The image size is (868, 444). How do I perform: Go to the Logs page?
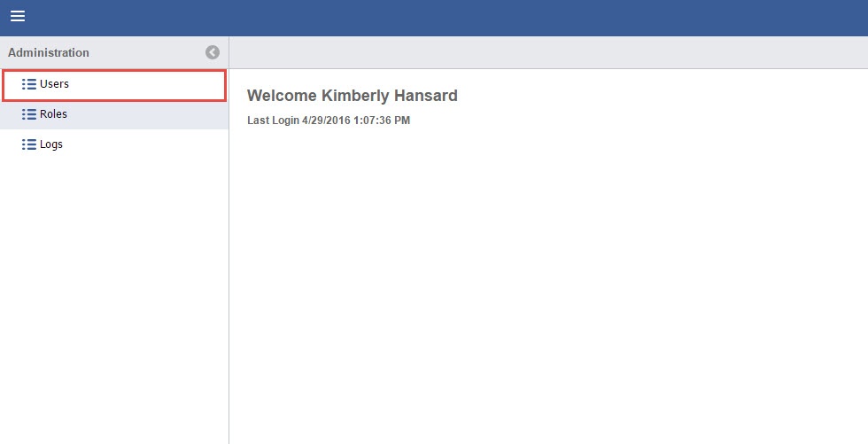click(x=51, y=144)
